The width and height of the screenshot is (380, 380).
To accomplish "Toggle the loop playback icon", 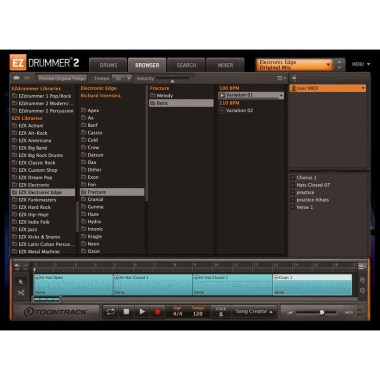I will [110, 312].
